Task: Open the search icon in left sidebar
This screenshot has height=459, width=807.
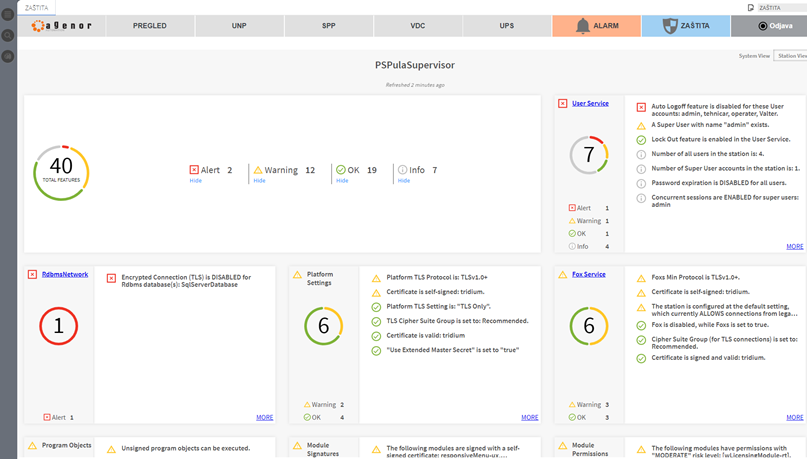Action: click(8, 35)
